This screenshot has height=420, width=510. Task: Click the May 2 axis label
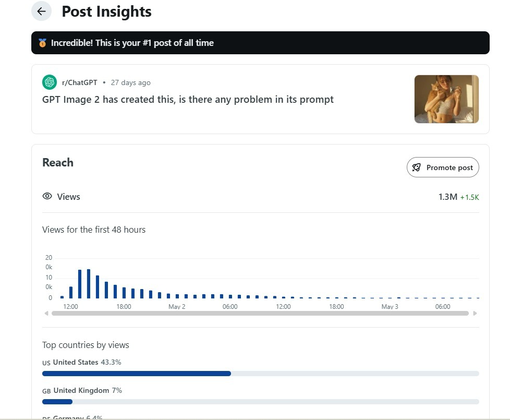click(177, 306)
